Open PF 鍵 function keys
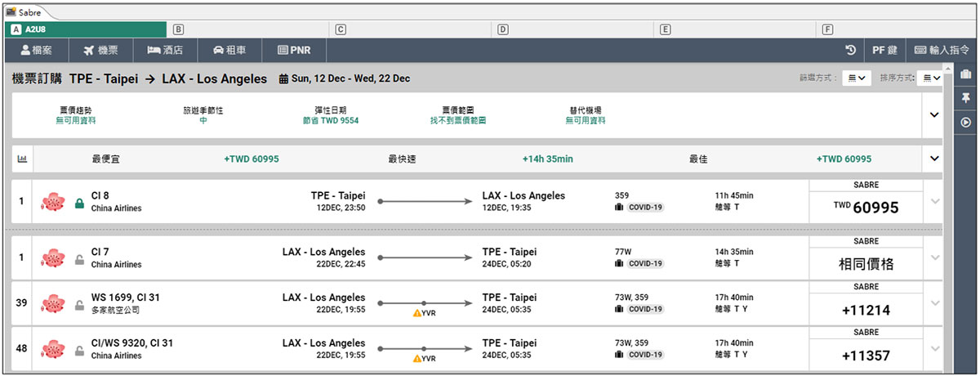The height and width of the screenshot is (376, 980). click(884, 50)
